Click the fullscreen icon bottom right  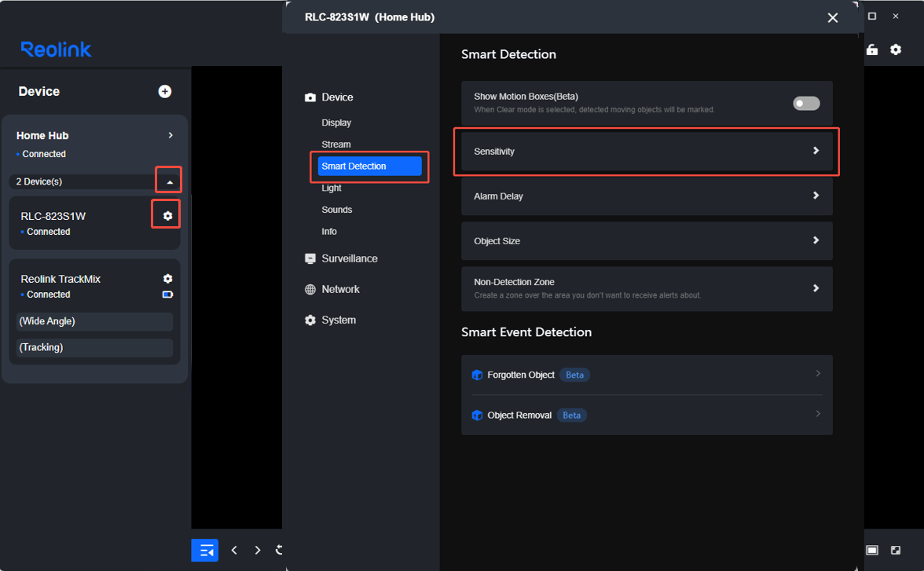[896, 550]
